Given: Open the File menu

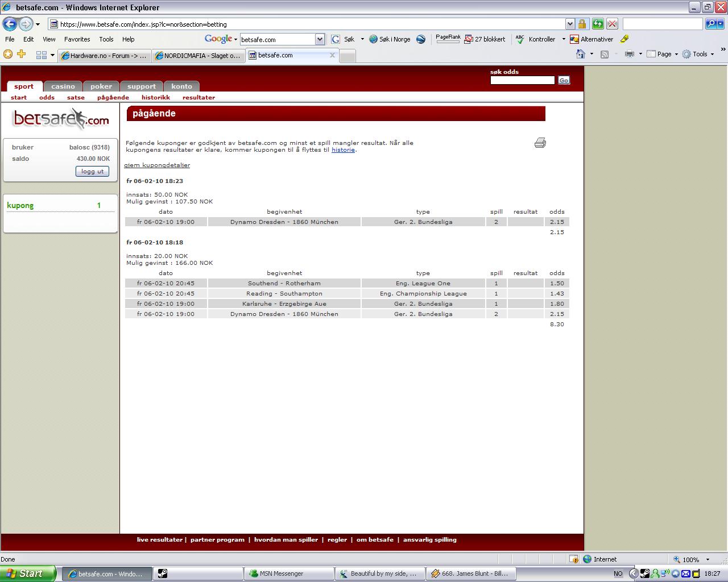Looking at the screenshot, I should pyautogui.click(x=10, y=39).
